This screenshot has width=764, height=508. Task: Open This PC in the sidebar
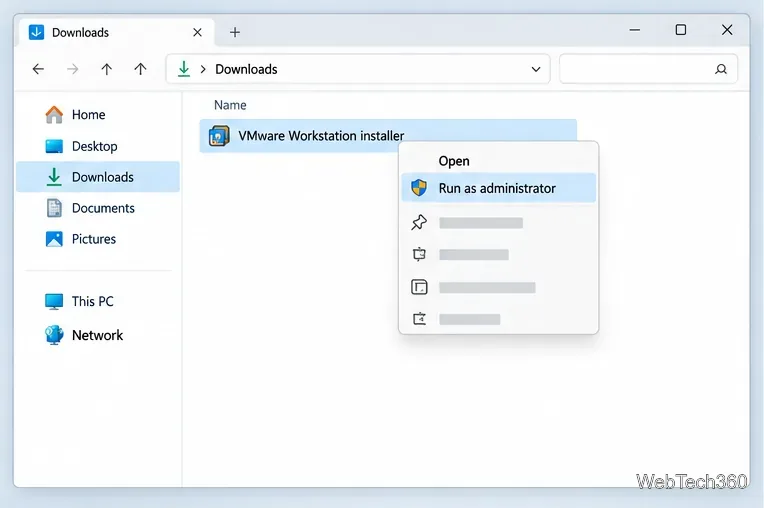[97, 301]
